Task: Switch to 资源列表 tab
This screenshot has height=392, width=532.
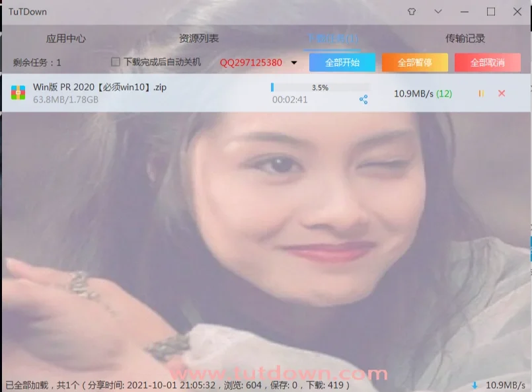Action: (199, 38)
